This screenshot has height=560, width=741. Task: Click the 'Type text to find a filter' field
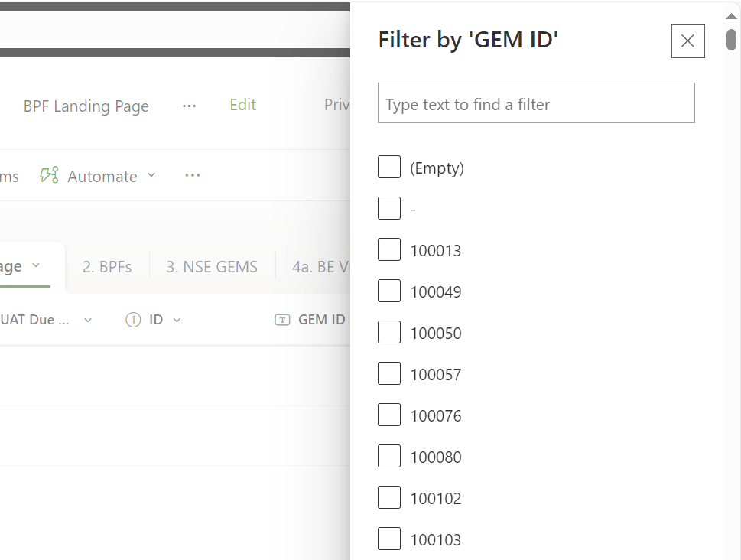(536, 103)
